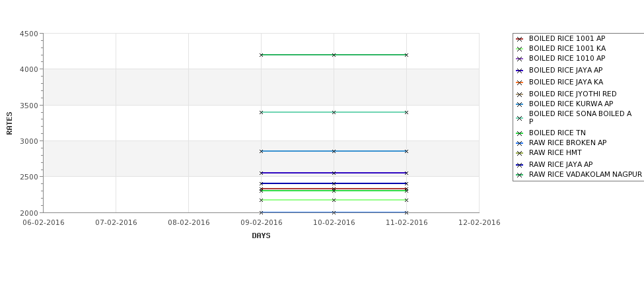Click the light green line point on 09-02-2016
The width and height of the screenshot is (644, 283).
pyautogui.click(x=261, y=200)
